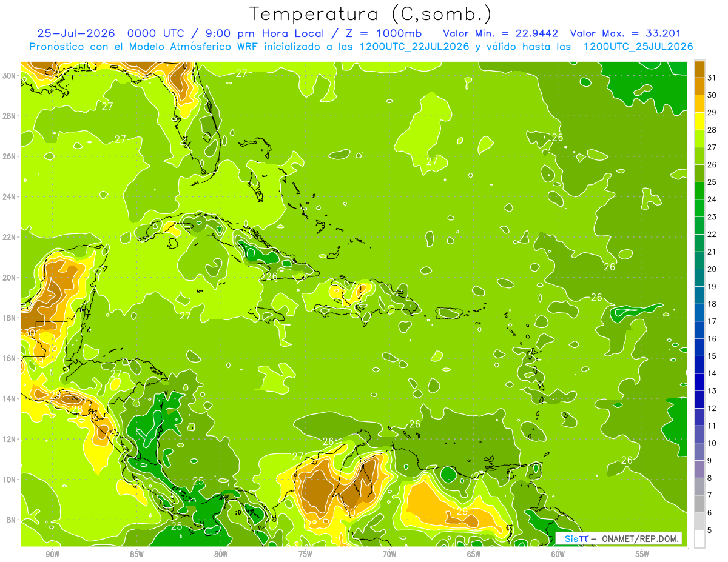Click the legend scale value '28'
This screenshot has width=728, height=562.
712,130
